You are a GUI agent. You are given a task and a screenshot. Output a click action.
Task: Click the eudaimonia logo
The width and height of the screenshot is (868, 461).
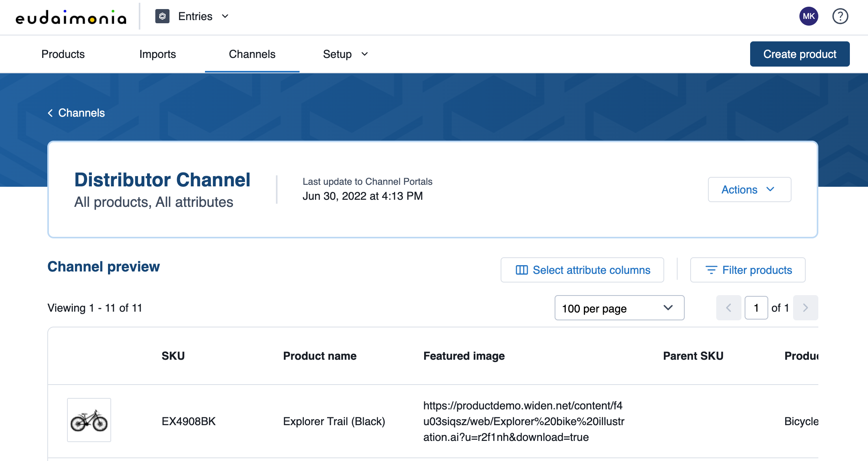(x=71, y=17)
